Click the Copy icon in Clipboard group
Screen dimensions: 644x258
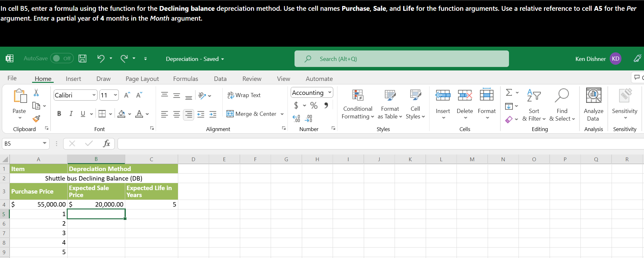(x=36, y=106)
